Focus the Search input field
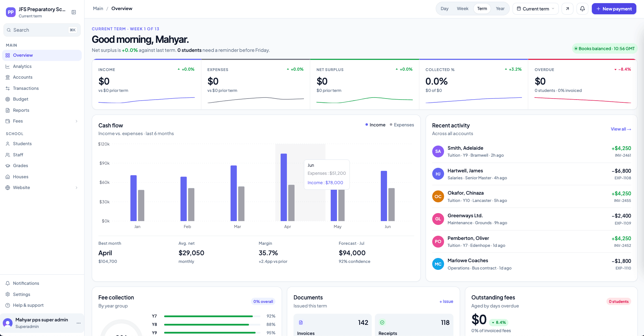The height and width of the screenshot is (336, 644). click(x=42, y=30)
